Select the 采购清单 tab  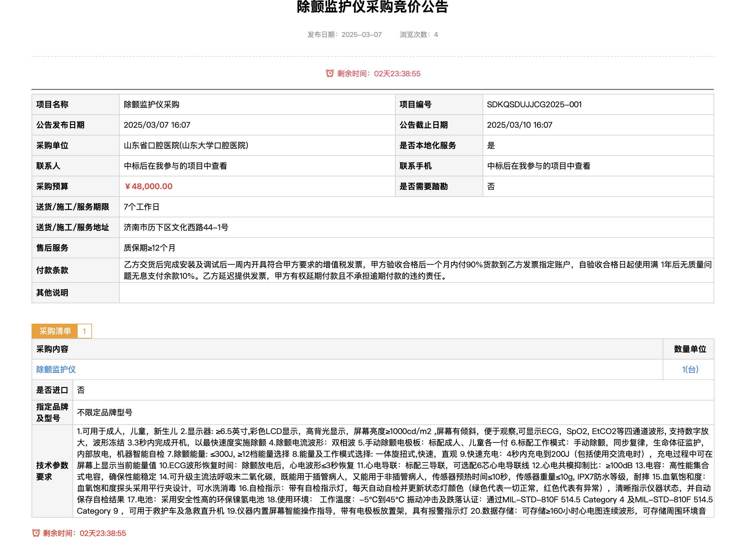coord(55,331)
